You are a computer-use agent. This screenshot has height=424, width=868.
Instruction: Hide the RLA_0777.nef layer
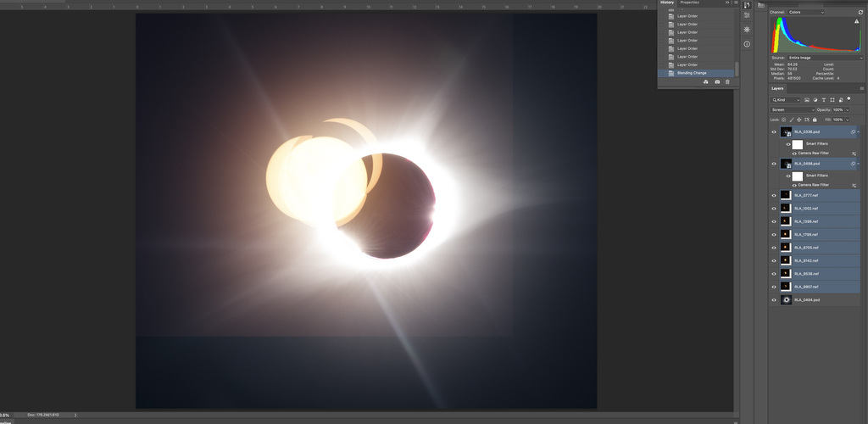pos(774,195)
